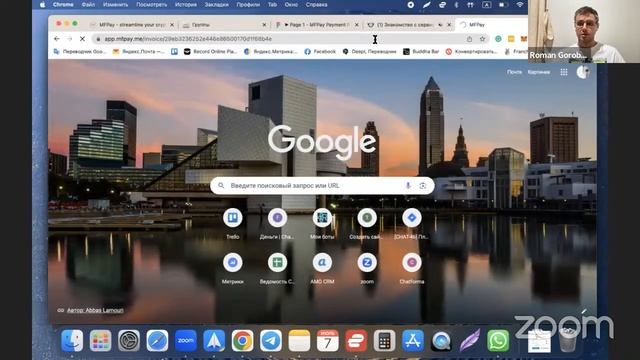Switch to the MFPay streamline tab
Viewport: 640px width, 360px height.
click(131, 25)
